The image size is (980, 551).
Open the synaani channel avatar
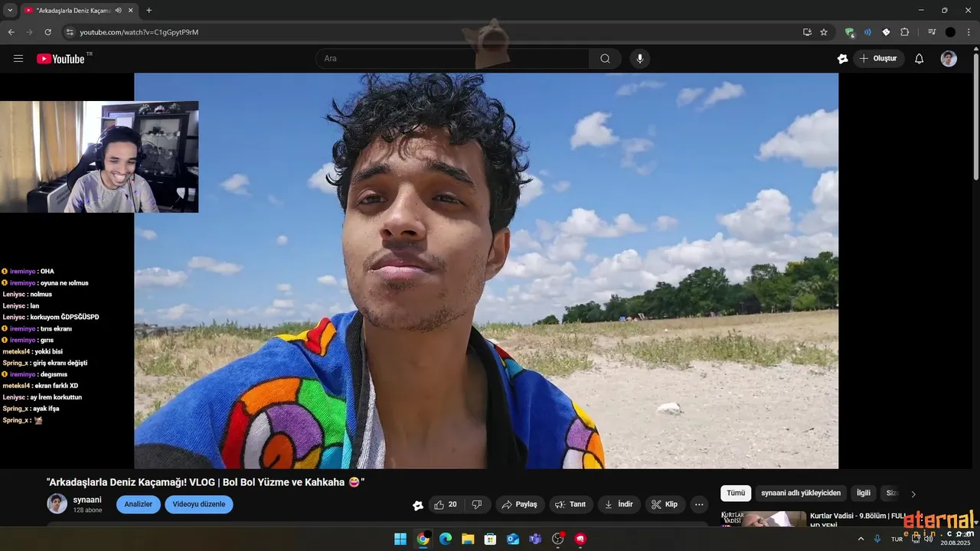click(x=57, y=504)
